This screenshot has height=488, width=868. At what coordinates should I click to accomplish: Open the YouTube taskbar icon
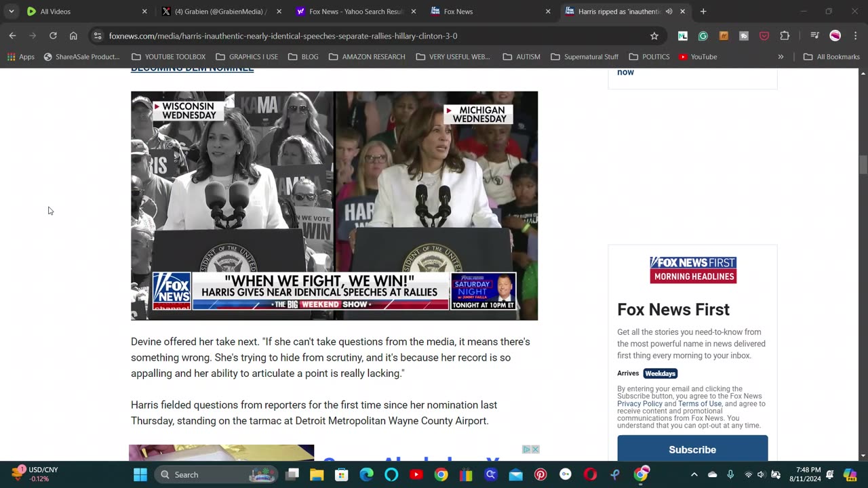416,474
